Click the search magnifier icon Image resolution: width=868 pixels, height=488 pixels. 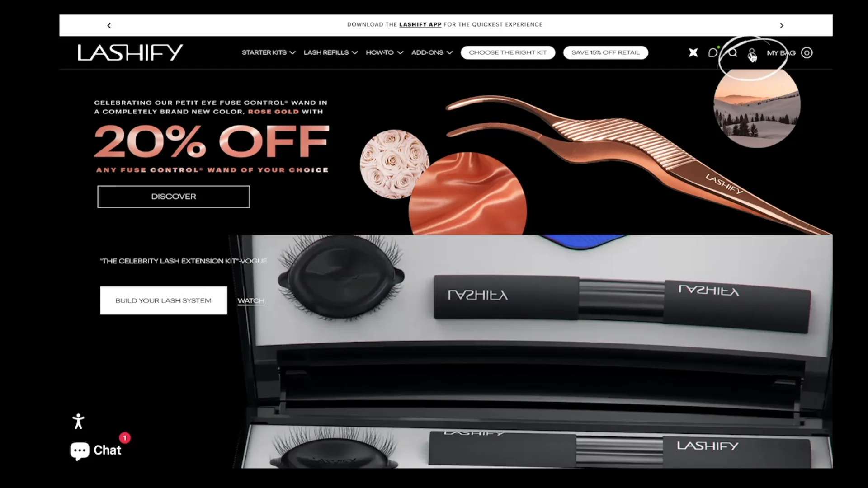733,52
